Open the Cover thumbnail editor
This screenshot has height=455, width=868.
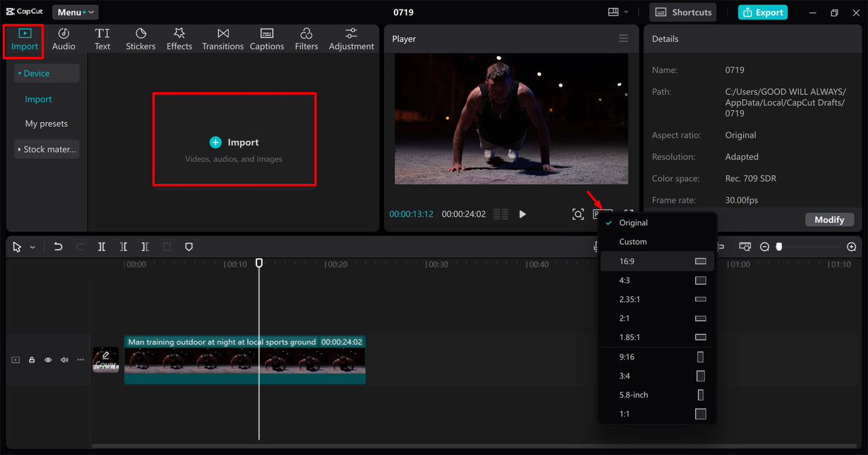[106, 360]
